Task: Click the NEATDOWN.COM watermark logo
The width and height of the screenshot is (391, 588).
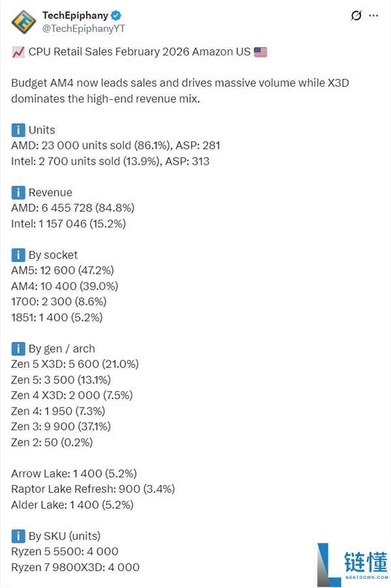Action: coord(353,565)
